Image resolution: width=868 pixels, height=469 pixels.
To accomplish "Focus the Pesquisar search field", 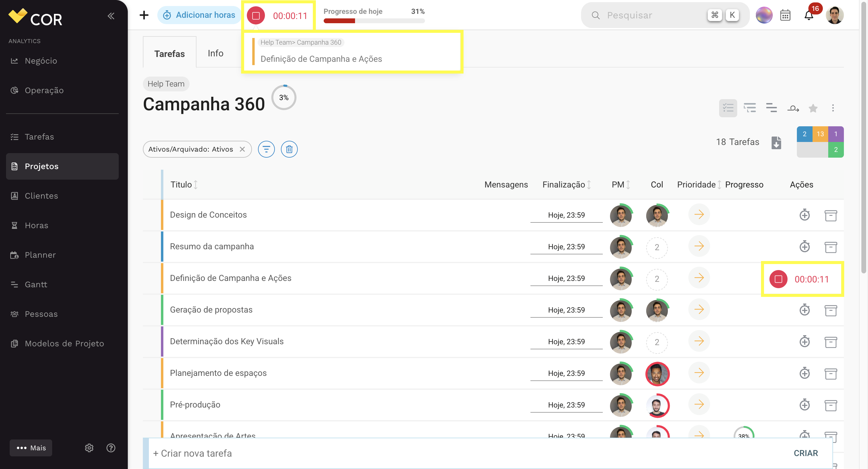I will (665, 15).
